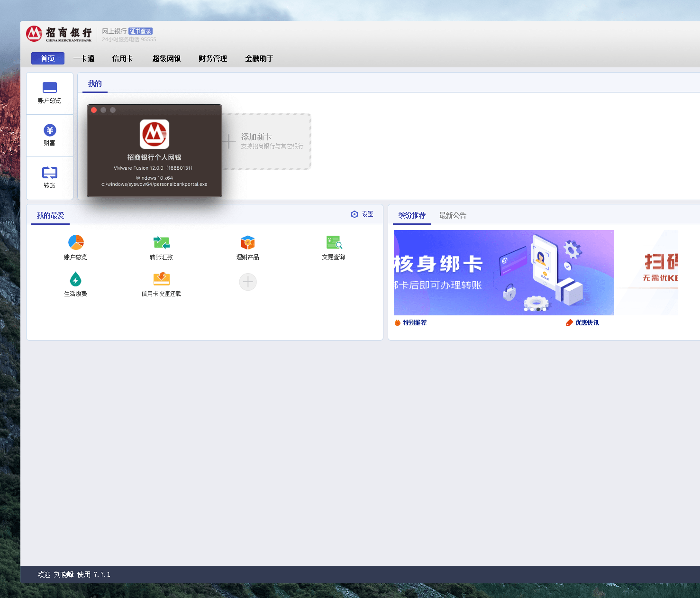Image resolution: width=700 pixels, height=598 pixels.
Task: Open 转账汇款 favorite icon
Action: (162, 242)
